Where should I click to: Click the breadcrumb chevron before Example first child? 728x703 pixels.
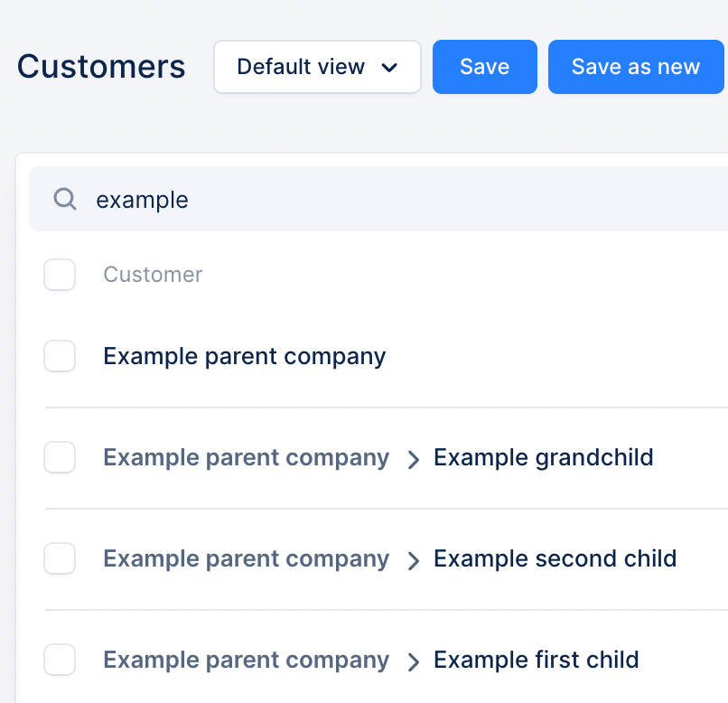[x=413, y=662]
